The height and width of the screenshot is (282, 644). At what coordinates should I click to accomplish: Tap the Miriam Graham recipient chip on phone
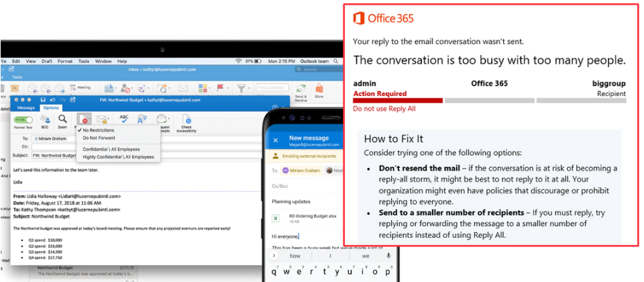point(301,170)
